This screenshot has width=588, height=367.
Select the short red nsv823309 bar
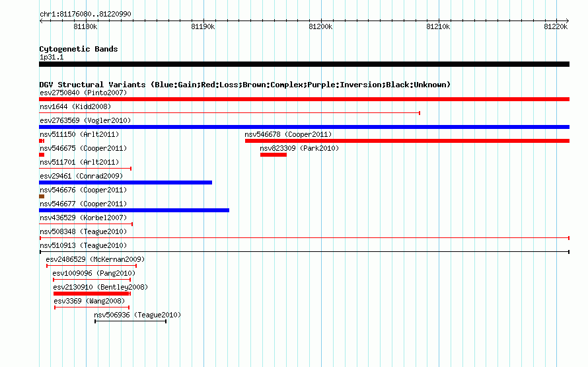[x=274, y=155]
